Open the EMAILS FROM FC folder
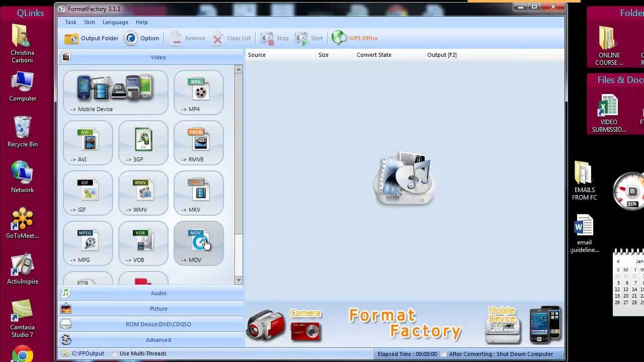This screenshot has width=644, height=362. click(584, 181)
